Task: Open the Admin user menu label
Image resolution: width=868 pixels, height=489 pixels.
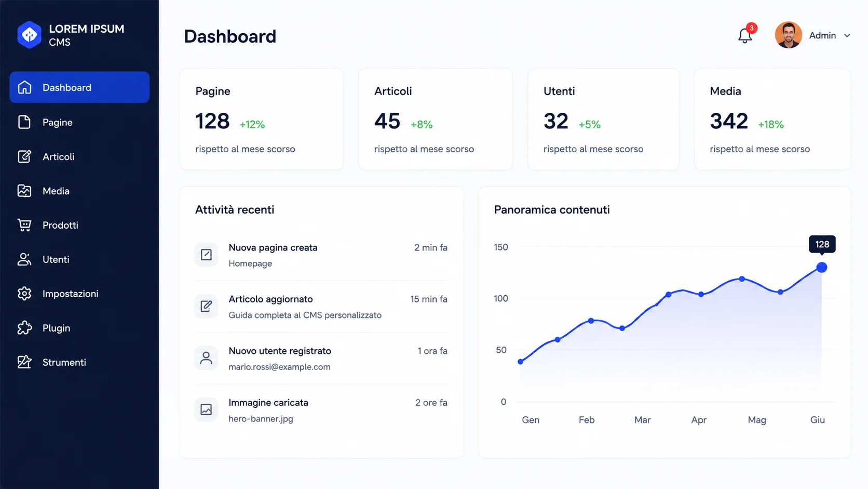Action: click(x=822, y=35)
